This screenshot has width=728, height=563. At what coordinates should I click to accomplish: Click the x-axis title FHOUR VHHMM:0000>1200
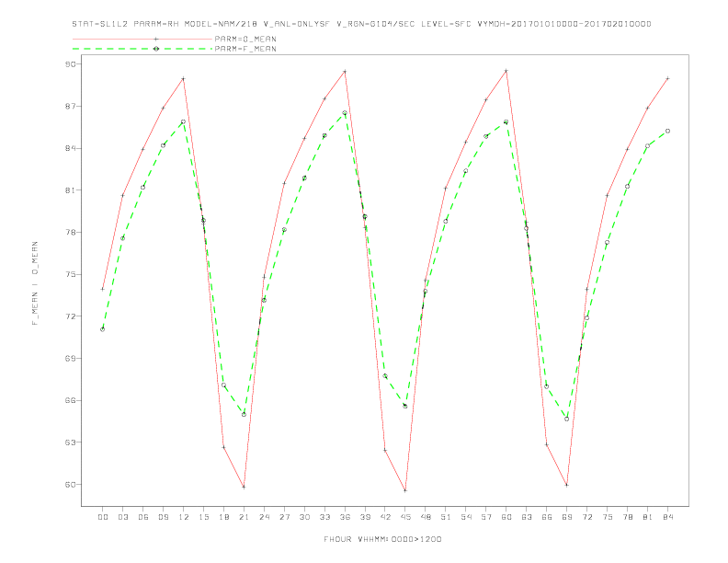382,539
